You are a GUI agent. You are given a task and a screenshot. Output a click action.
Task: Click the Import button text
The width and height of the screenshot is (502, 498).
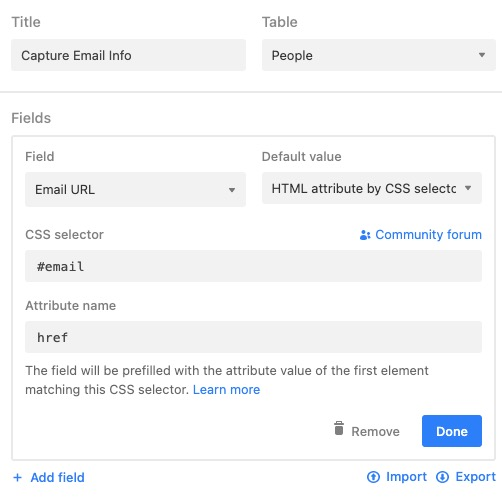point(406,477)
